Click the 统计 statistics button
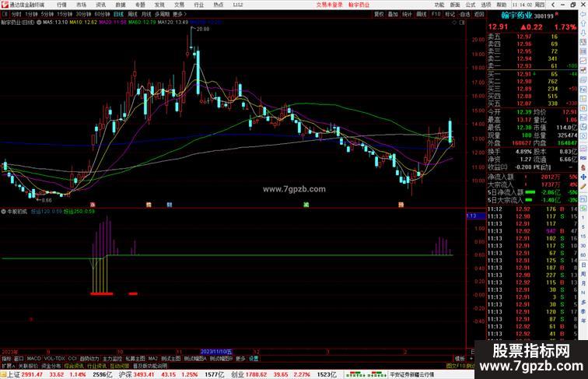 pos(408,14)
